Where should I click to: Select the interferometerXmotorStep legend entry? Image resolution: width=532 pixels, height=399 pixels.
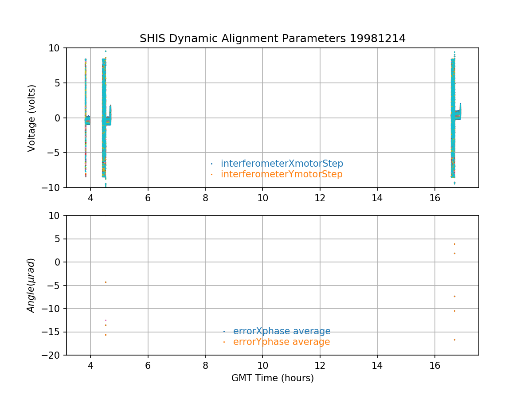point(282,164)
